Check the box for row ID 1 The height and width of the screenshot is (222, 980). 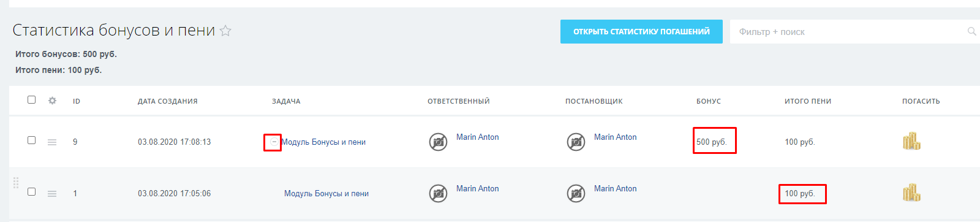click(31, 191)
